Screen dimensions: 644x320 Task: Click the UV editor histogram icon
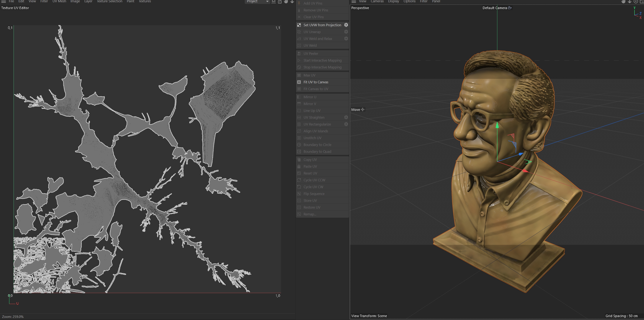click(273, 1)
